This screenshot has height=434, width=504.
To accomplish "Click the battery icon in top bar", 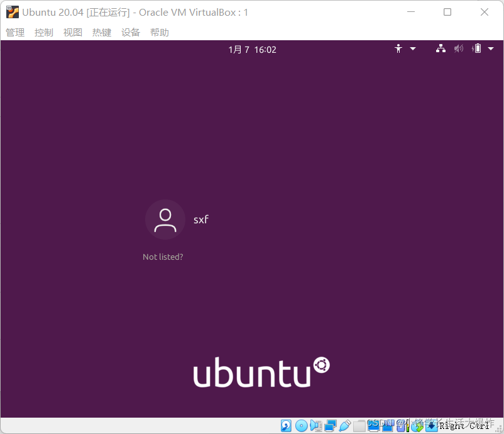I will tap(477, 48).
